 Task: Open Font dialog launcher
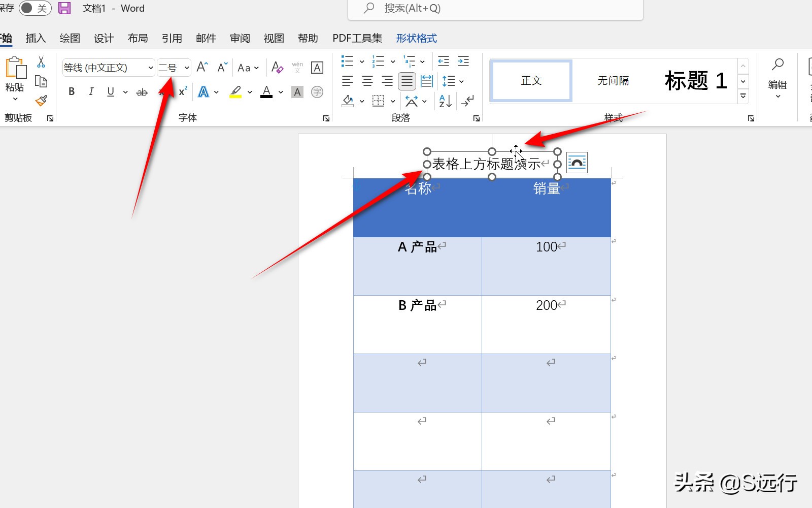tap(326, 118)
